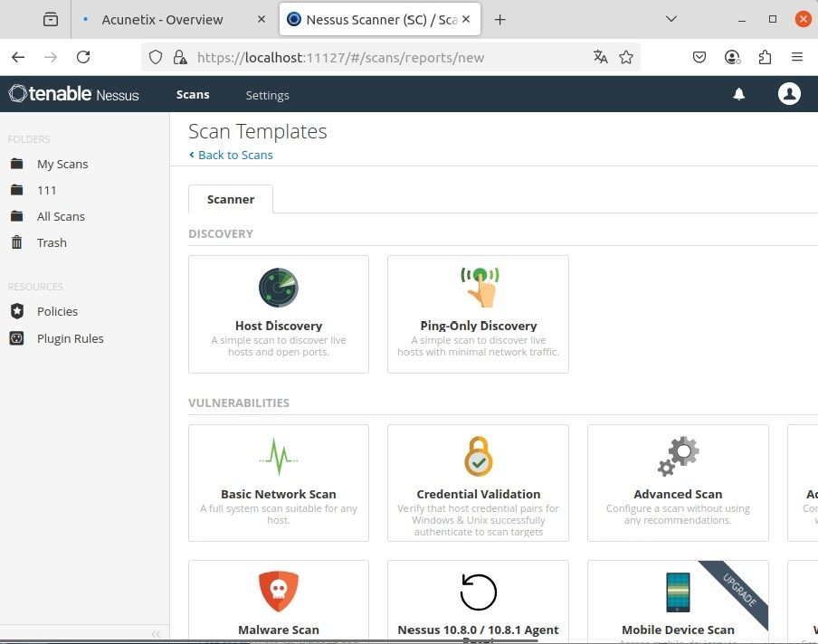
Task: Open the Policies resource page
Action: click(x=57, y=311)
